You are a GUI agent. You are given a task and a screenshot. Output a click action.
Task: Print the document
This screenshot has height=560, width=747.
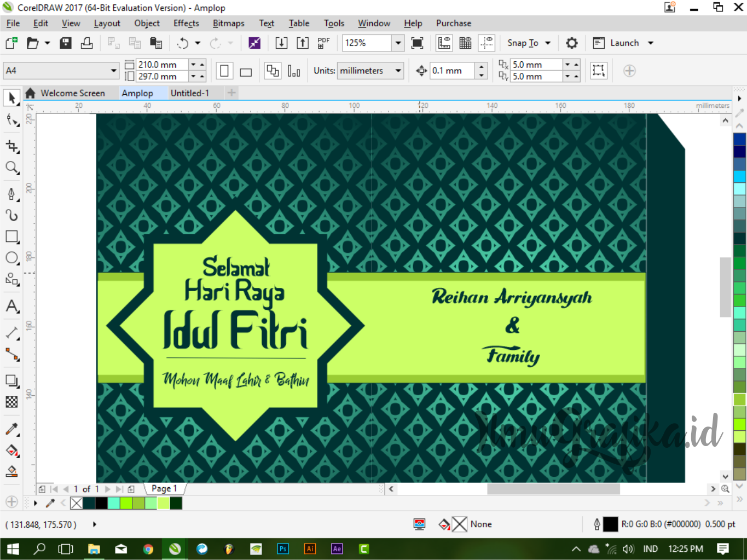click(86, 43)
